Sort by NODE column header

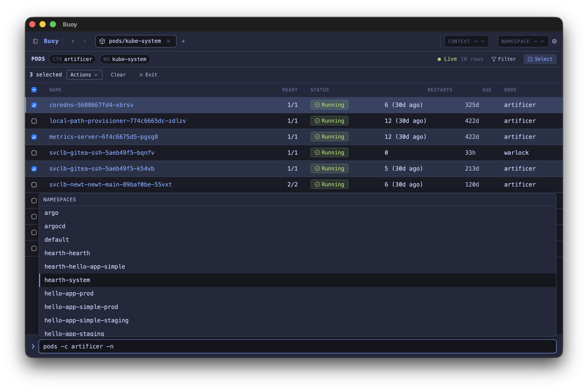click(x=510, y=90)
